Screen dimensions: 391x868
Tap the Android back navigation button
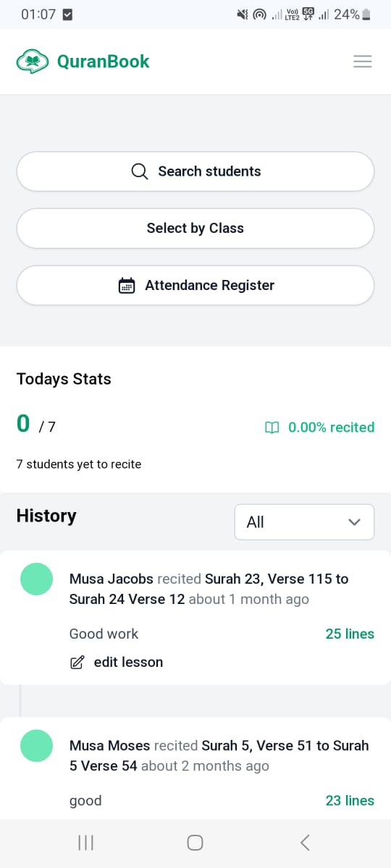[x=305, y=842]
